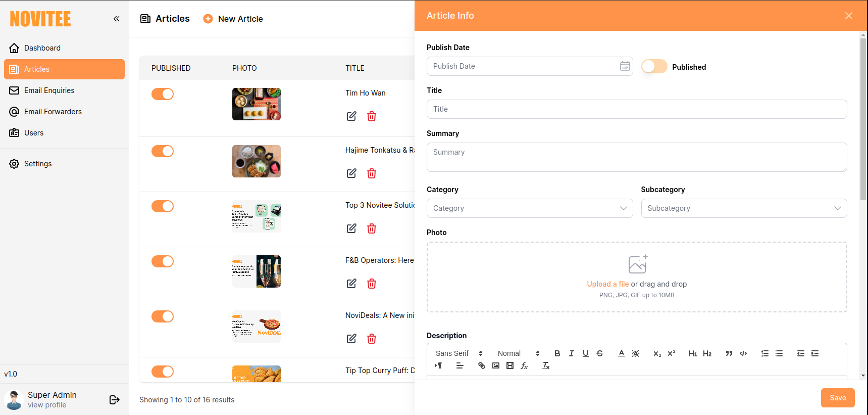868x415 pixels.
Task: Collapse the sidebar with the double chevron
Action: [x=117, y=19]
